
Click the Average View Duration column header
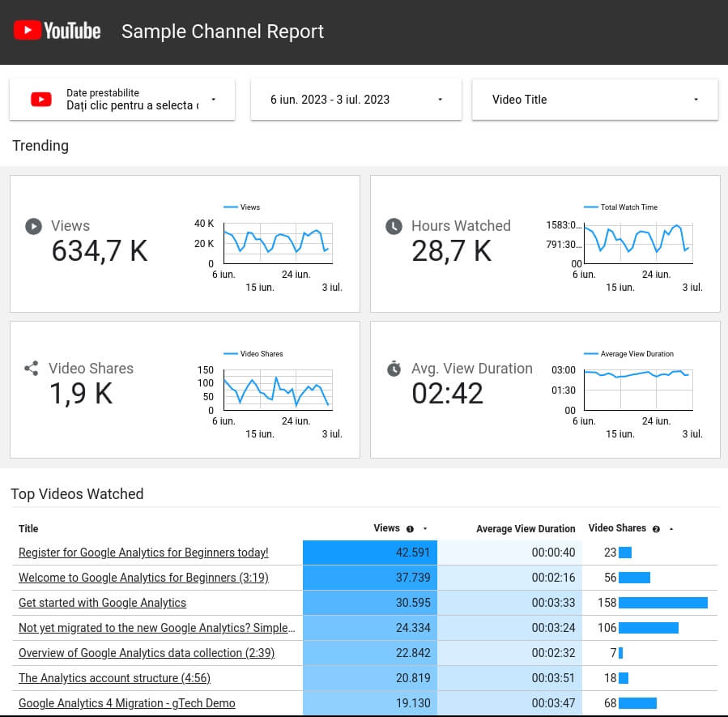coord(526,529)
